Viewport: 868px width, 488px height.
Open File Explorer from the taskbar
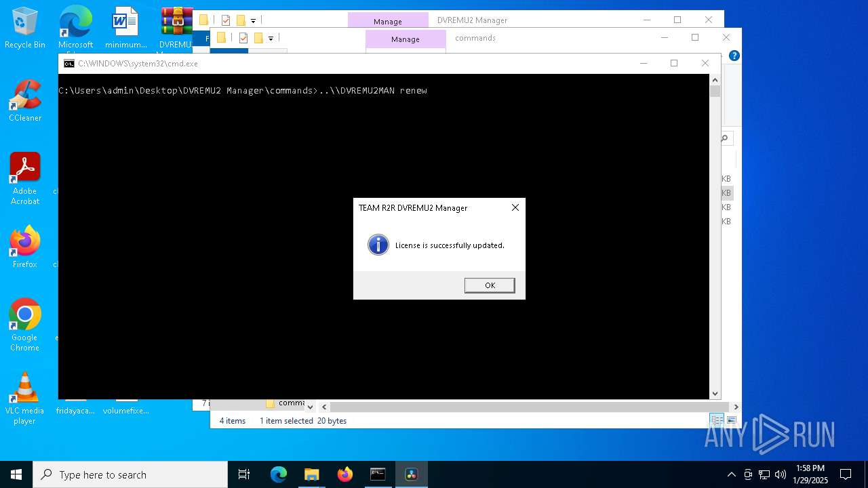311,474
